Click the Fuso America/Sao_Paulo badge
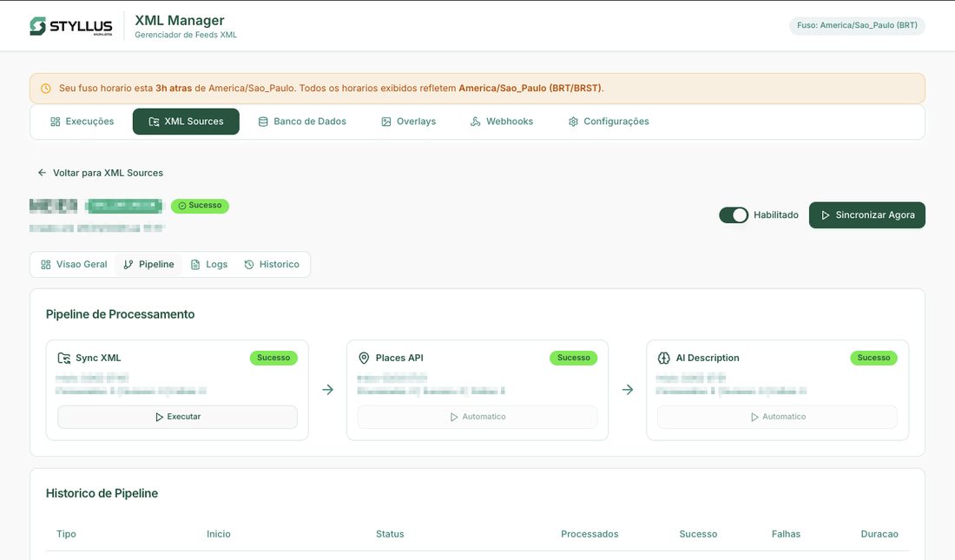 point(857,25)
